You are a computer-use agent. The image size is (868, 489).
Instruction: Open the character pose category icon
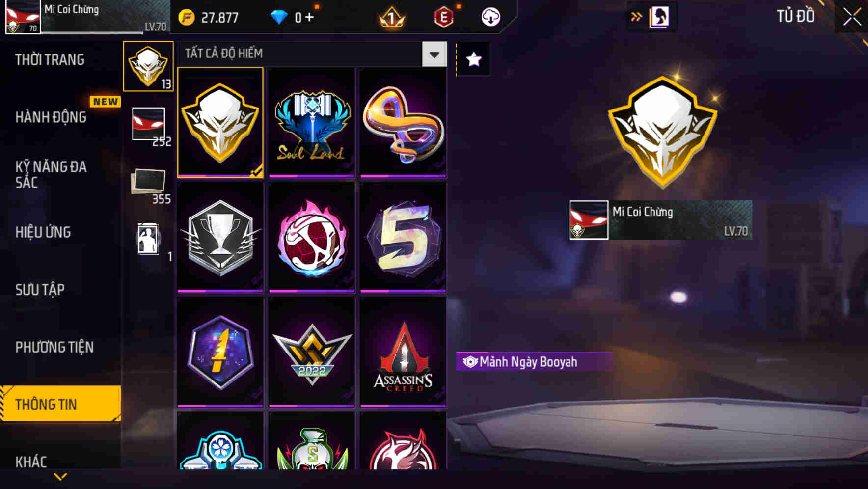[x=148, y=240]
